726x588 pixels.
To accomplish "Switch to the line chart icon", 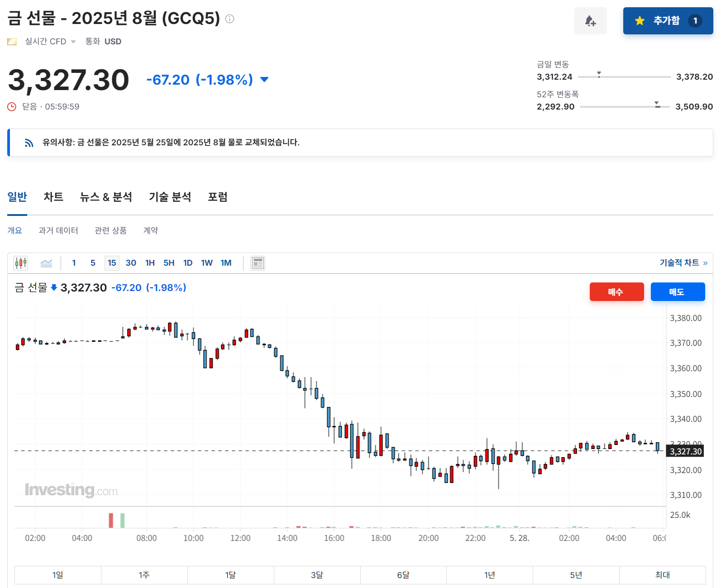I will coord(46,263).
